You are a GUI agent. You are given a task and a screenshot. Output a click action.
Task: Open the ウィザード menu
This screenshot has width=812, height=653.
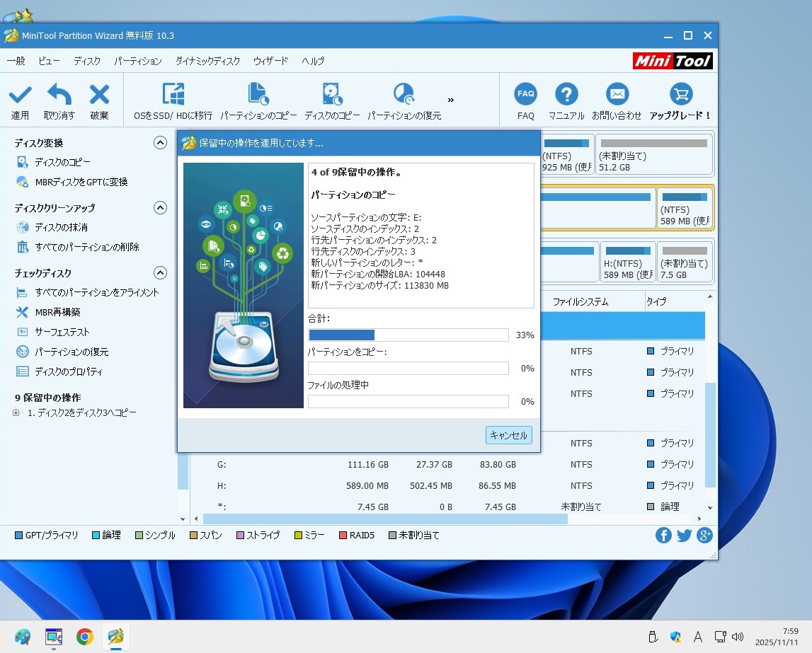coord(270,62)
